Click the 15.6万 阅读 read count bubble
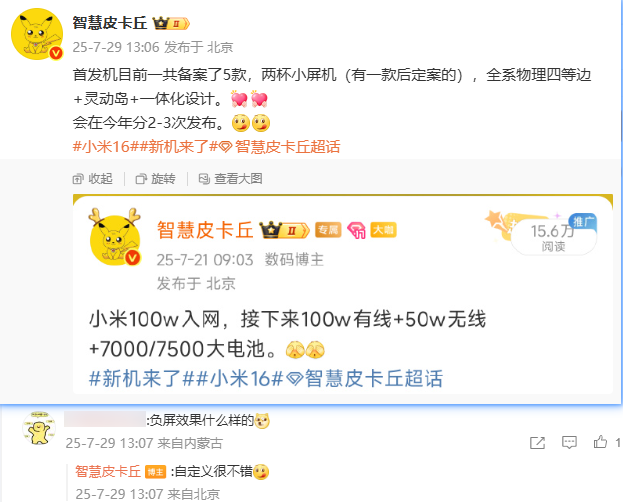The height and width of the screenshot is (502, 623). [553, 238]
